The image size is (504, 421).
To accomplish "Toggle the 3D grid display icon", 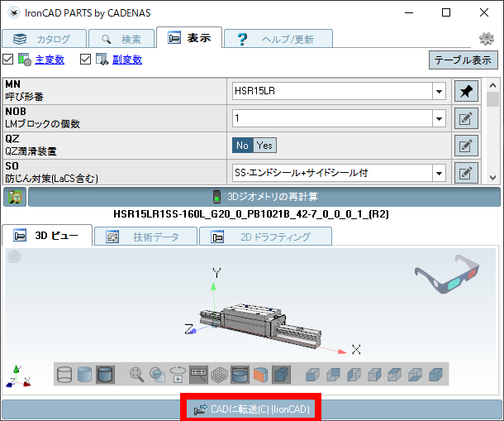I will (219, 375).
